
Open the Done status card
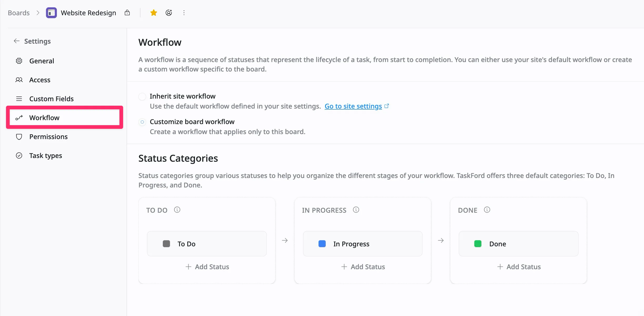pyautogui.click(x=519, y=244)
